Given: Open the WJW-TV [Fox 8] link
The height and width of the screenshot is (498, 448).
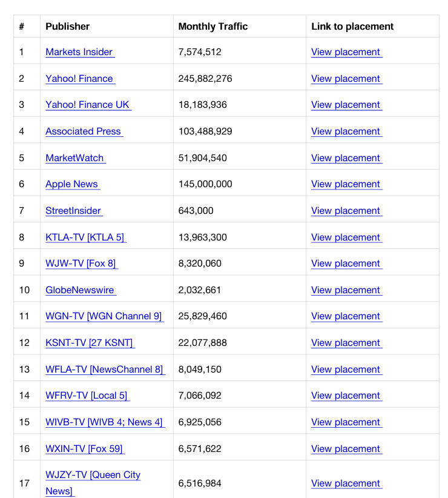Looking at the screenshot, I should coord(82,264).
